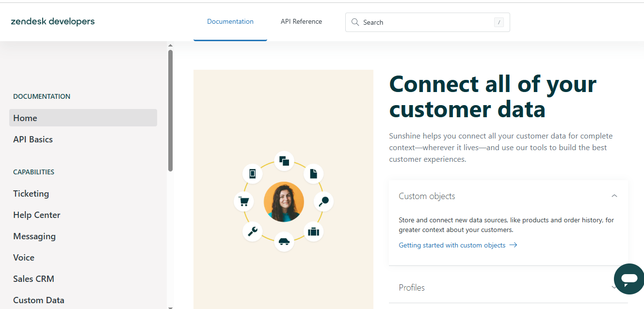644x309 pixels.
Task: Click the Custom objects section heading
Action: coord(427,196)
